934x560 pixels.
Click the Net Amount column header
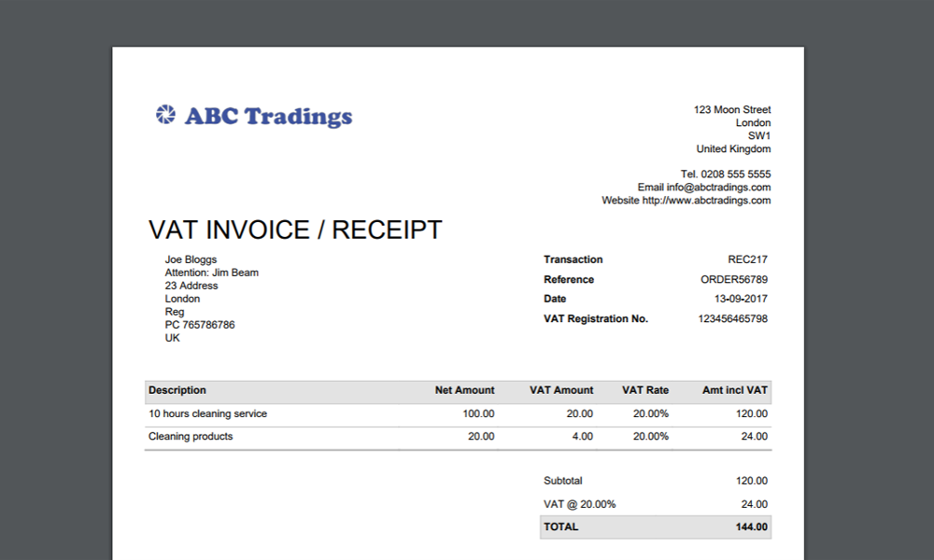click(x=464, y=390)
